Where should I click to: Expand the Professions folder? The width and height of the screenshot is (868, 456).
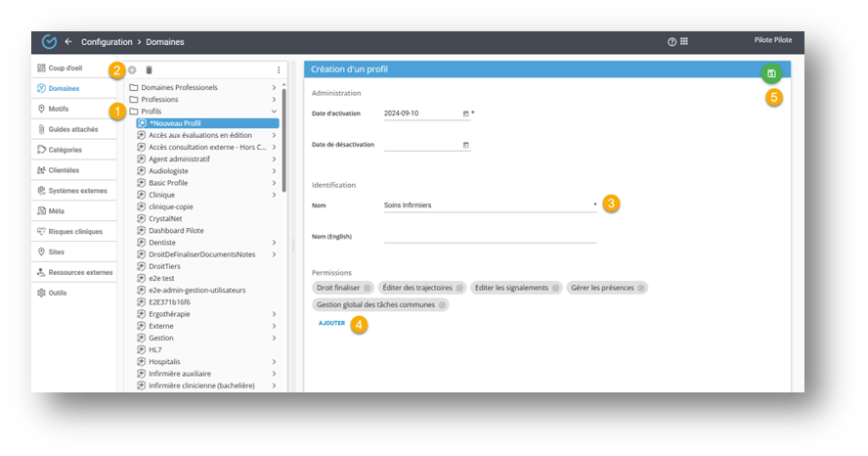click(274, 100)
